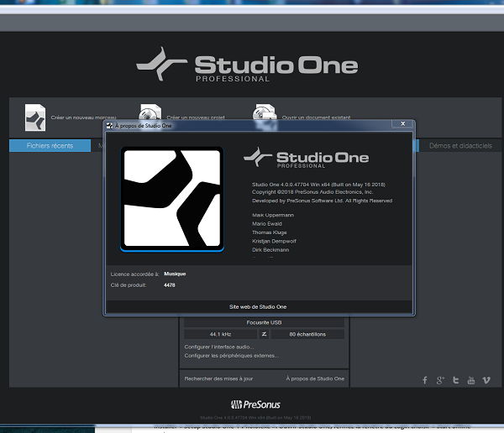Image resolution: width=504 pixels, height=433 pixels.
Task: Click the new song document icon
Action: pyautogui.click(x=35, y=117)
